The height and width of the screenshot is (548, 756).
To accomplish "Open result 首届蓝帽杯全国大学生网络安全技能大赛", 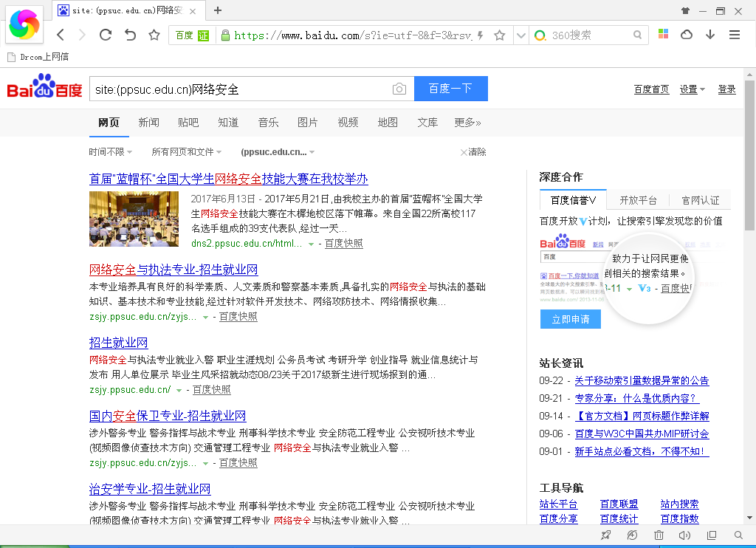I will point(229,179).
